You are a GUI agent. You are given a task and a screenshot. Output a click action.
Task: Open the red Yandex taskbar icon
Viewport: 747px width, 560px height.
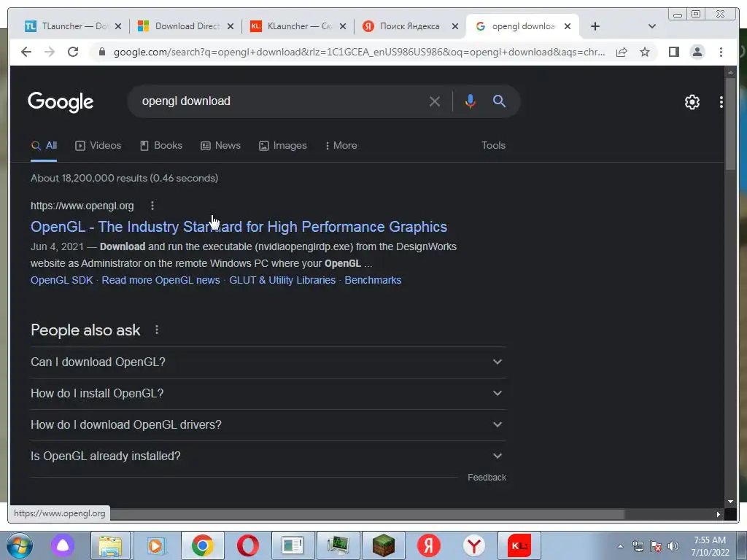coord(429,545)
